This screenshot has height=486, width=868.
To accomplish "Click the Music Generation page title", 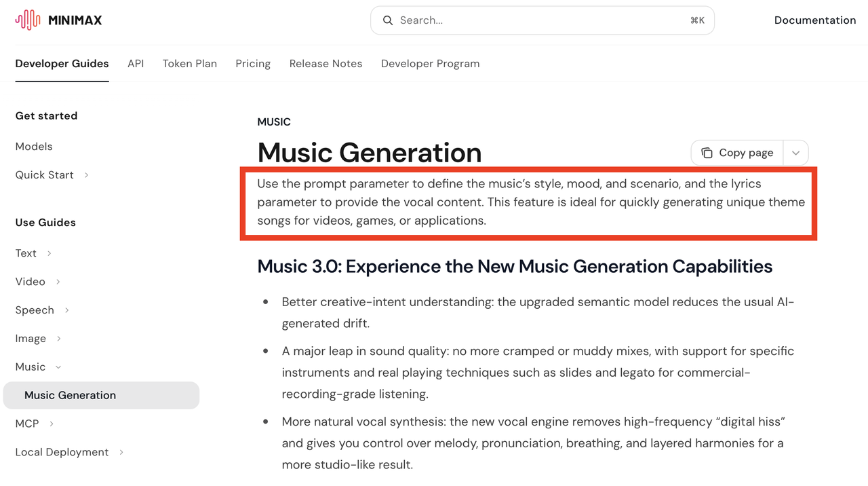I will coord(370,153).
